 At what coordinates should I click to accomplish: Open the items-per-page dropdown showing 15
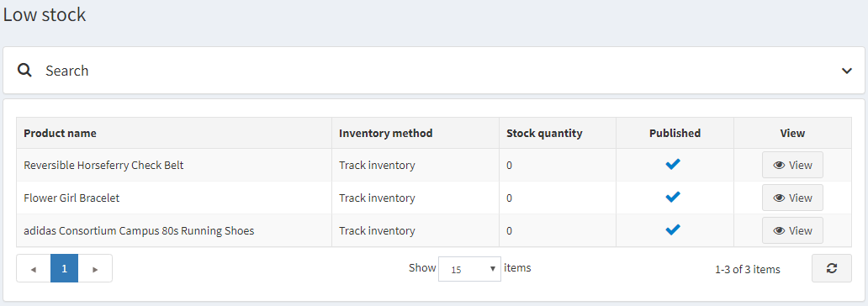coord(469,269)
